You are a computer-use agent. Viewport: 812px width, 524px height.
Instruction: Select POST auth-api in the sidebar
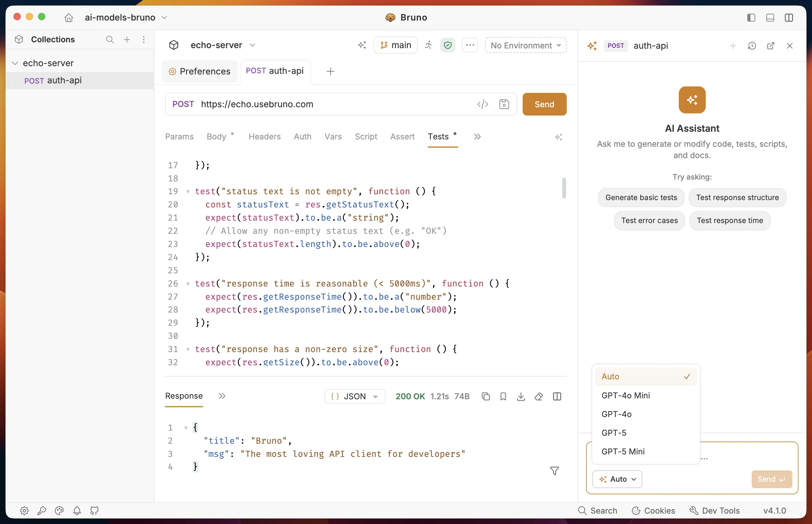coord(80,80)
